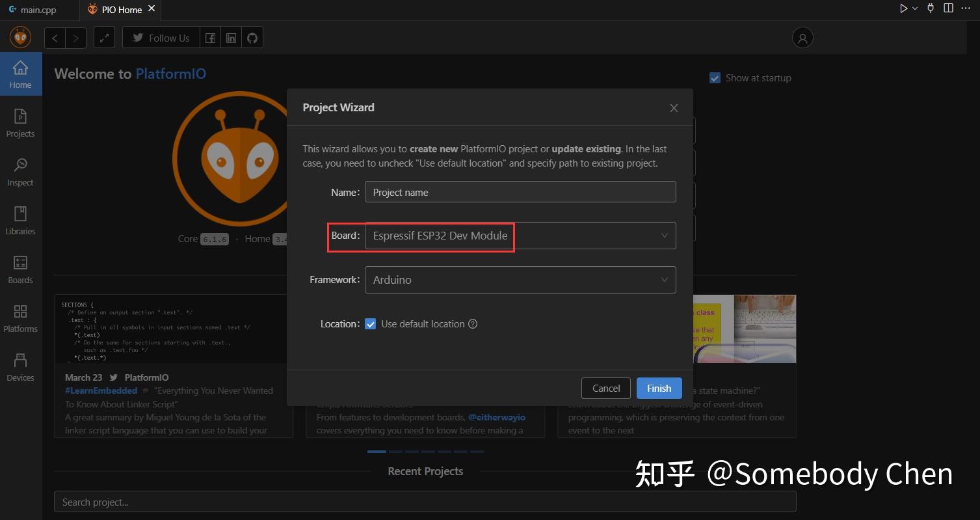Click the split editor icon
The height and width of the screenshot is (520, 980).
point(948,8)
